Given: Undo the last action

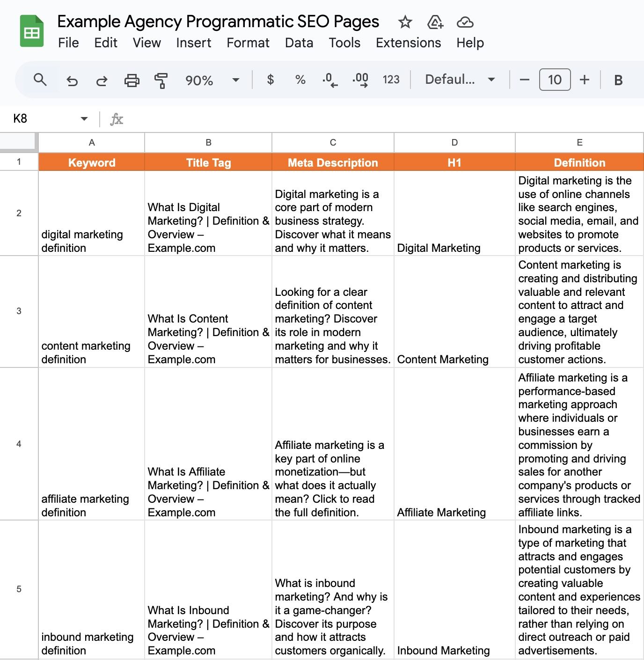Looking at the screenshot, I should pos(72,80).
